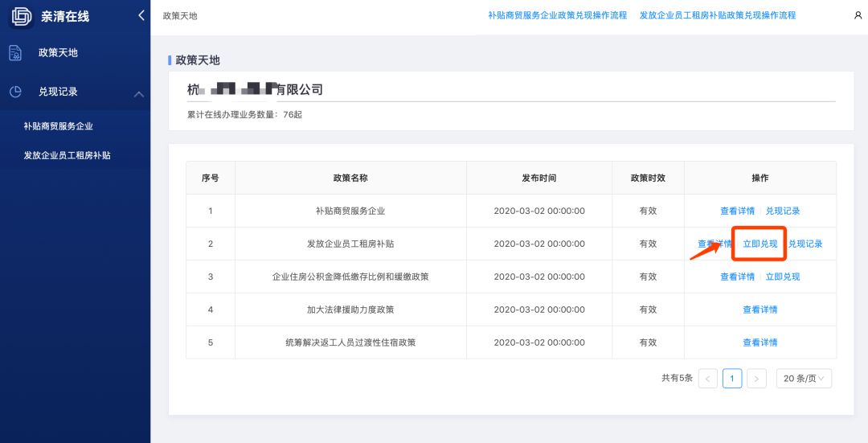The width and height of the screenshot is (868, 443).
Task: Click the partially redacted company name ending in 有限公司
Action: tap(255, 89)
